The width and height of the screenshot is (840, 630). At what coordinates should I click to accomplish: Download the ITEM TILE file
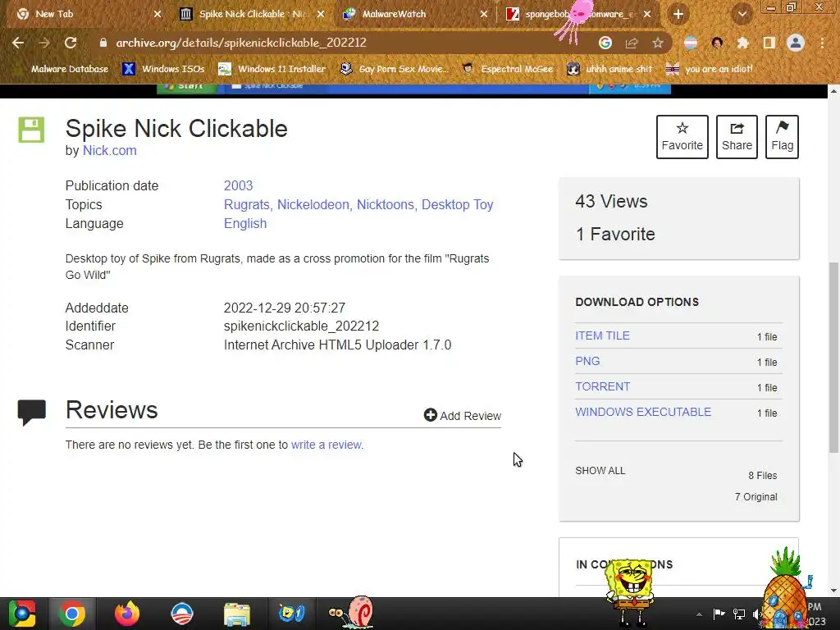coord(602,336)
